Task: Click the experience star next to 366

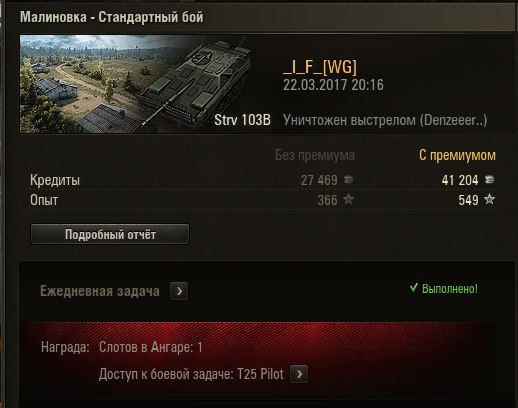Action: pyautogui.click(x=348, y=199)
